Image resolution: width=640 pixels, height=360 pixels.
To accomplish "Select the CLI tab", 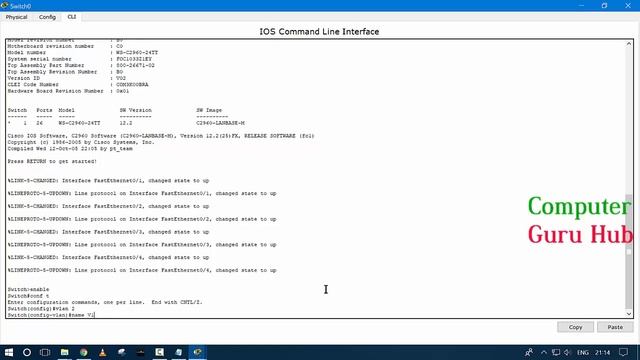I will [x=72, y=17].
